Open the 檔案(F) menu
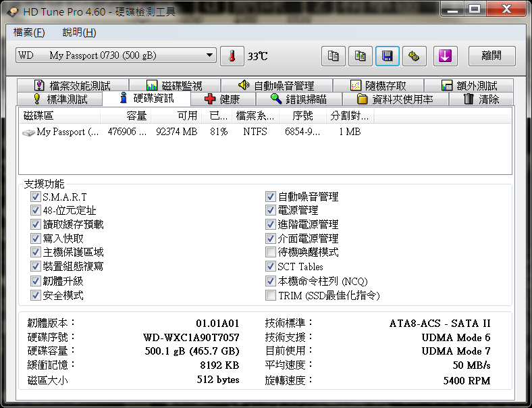This screenshot has height=408, width=532. (x=29, y=32)
